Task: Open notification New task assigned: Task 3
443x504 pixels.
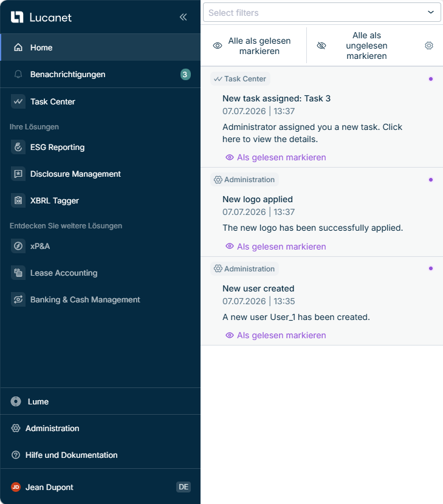Action: pos(276,98)
